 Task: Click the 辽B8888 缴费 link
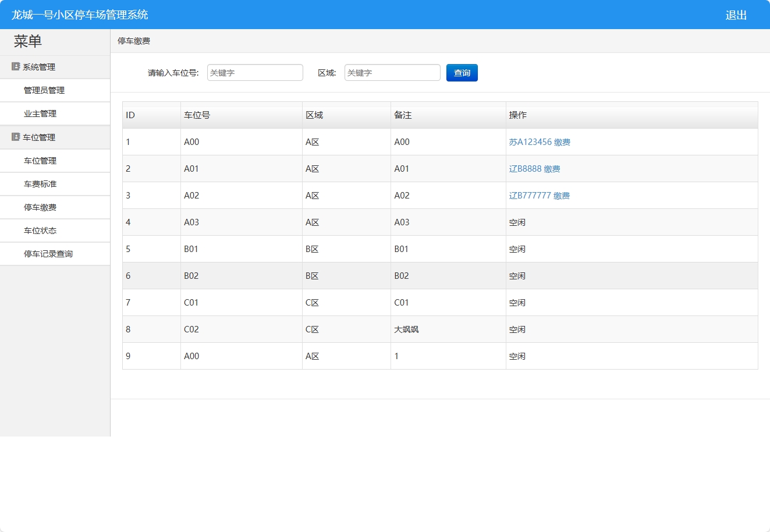pyautogui.click(x=534, y=169)
